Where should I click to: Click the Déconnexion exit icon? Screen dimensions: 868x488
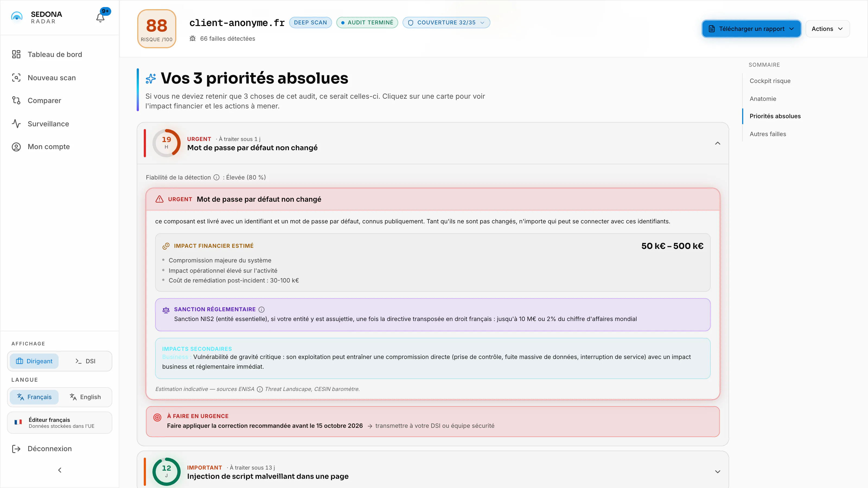coord(16,449)
